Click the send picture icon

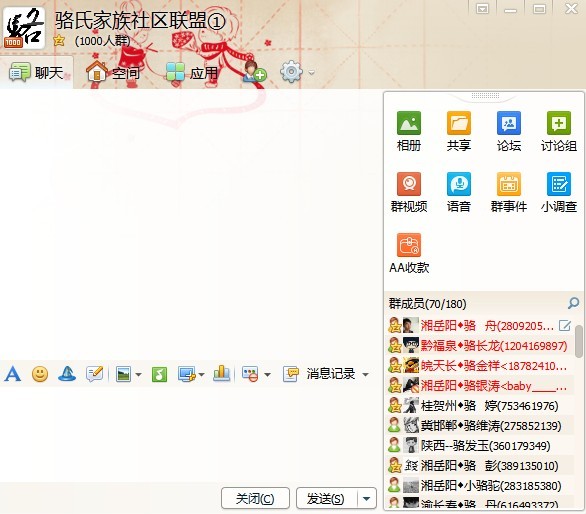click(x=123, y=374)
